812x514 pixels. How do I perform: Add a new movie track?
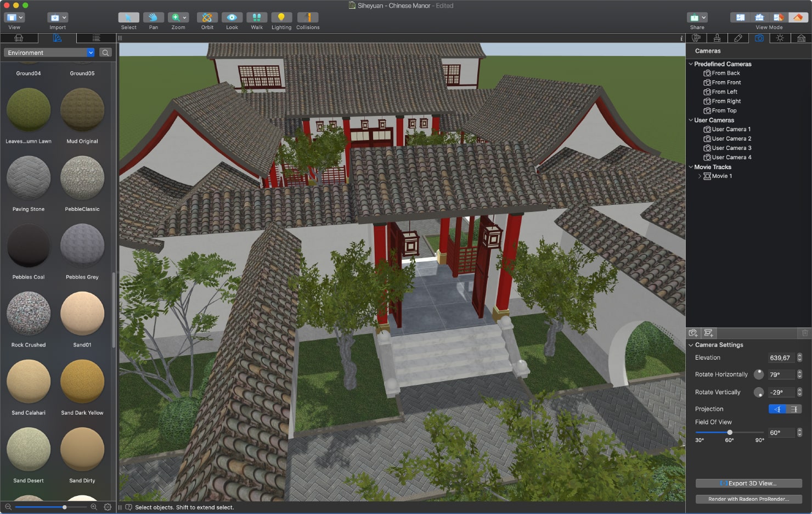709,333
